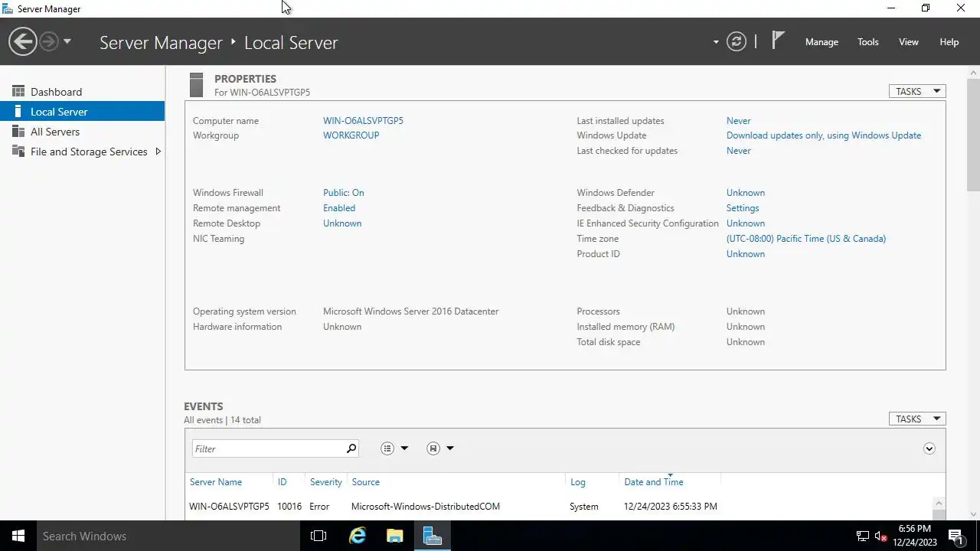Go back with the back arrow button
The height and width of the screenshot is (551, 980).
click(23, 41)
